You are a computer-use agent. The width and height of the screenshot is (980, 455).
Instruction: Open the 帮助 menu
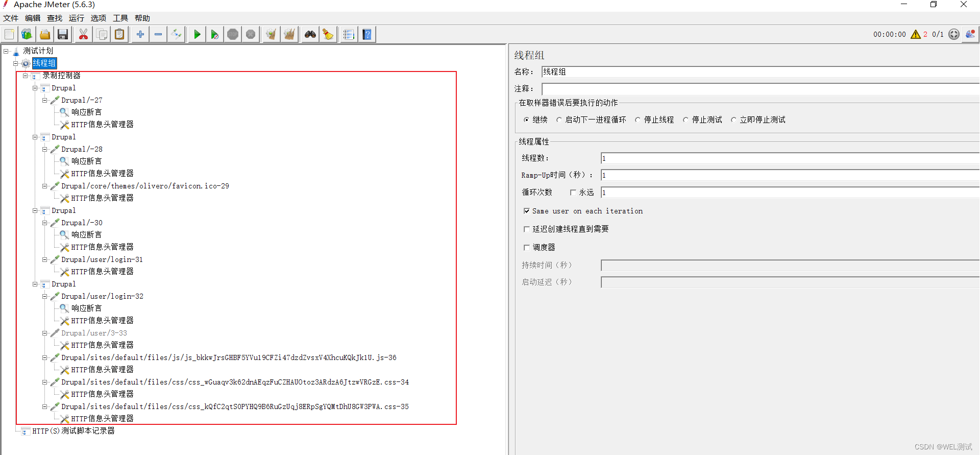(x=142, y=18)
